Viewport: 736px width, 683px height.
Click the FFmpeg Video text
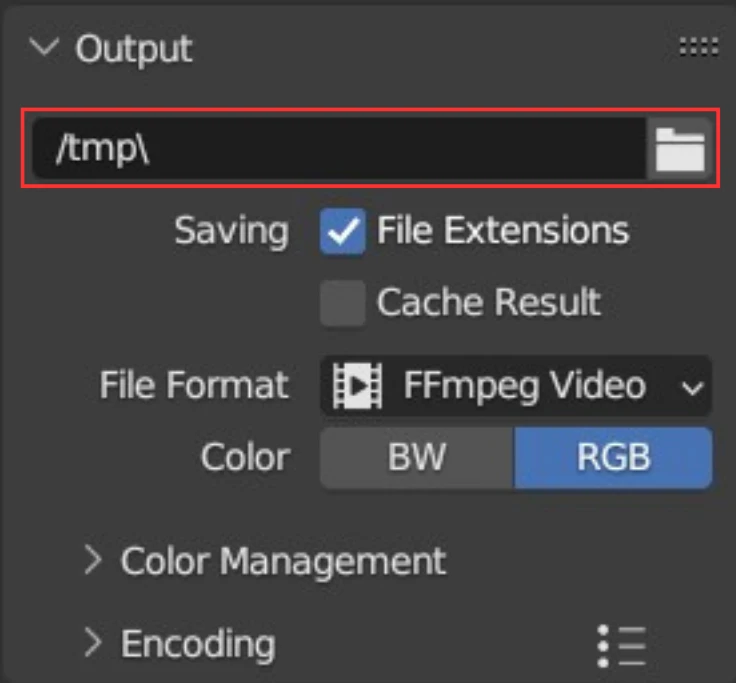pyautogui.click(x=525, y=387)
